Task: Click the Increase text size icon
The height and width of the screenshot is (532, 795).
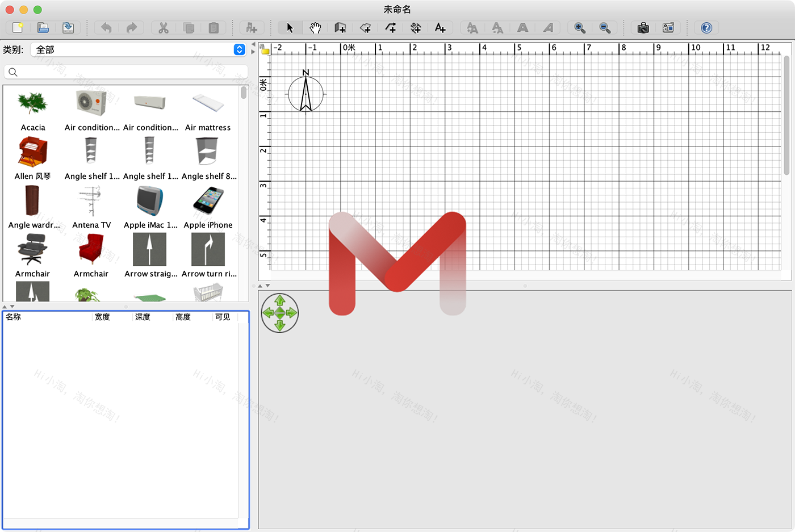Action: 472,28
